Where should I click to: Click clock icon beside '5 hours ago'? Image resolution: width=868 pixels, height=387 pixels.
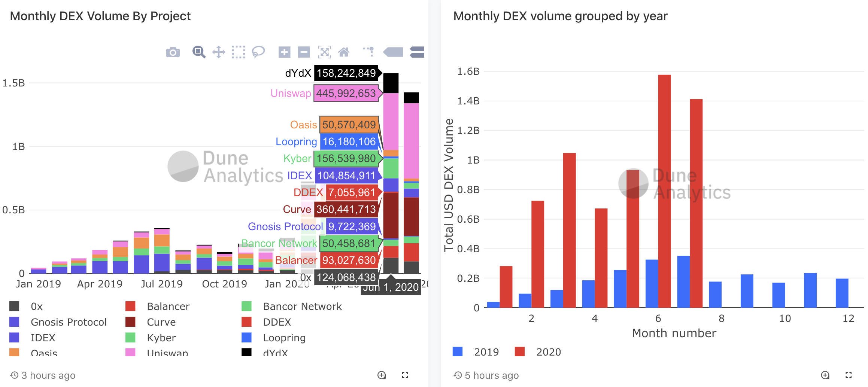pyautogui.click(x=458, y=375)
